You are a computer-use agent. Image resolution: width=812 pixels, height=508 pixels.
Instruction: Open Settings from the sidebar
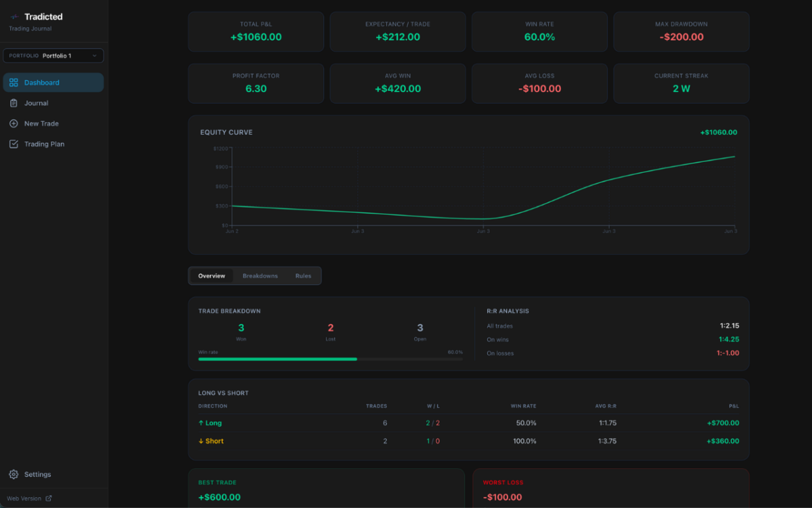click(x=53, y=474)
